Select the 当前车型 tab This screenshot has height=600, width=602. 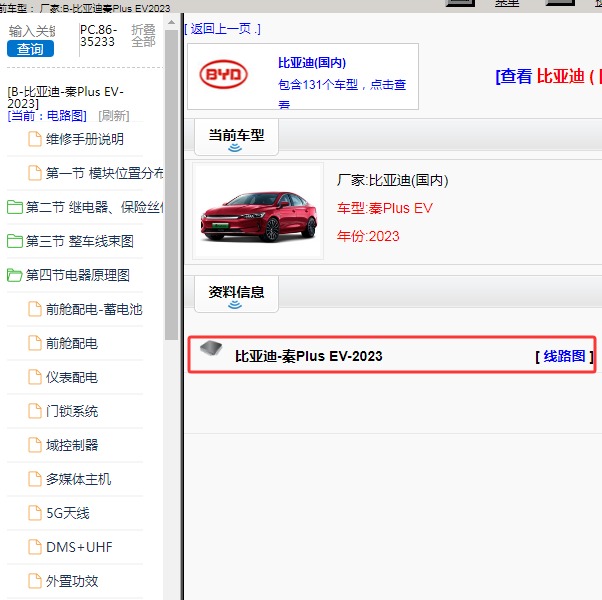[236, 137]
